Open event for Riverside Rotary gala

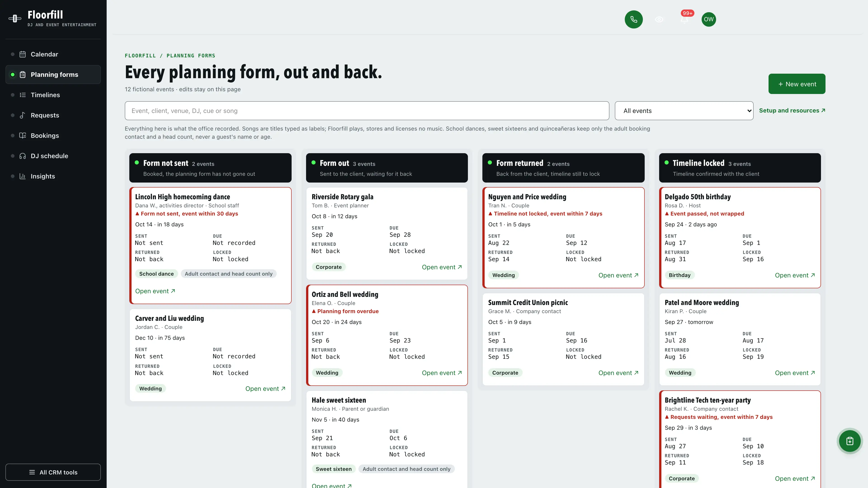click(442, 267)
